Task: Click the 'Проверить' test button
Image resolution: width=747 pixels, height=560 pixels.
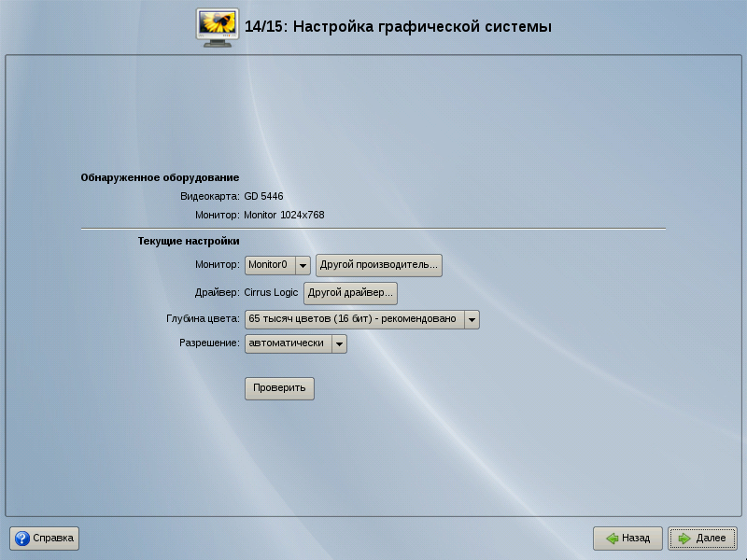Action: 279,388
